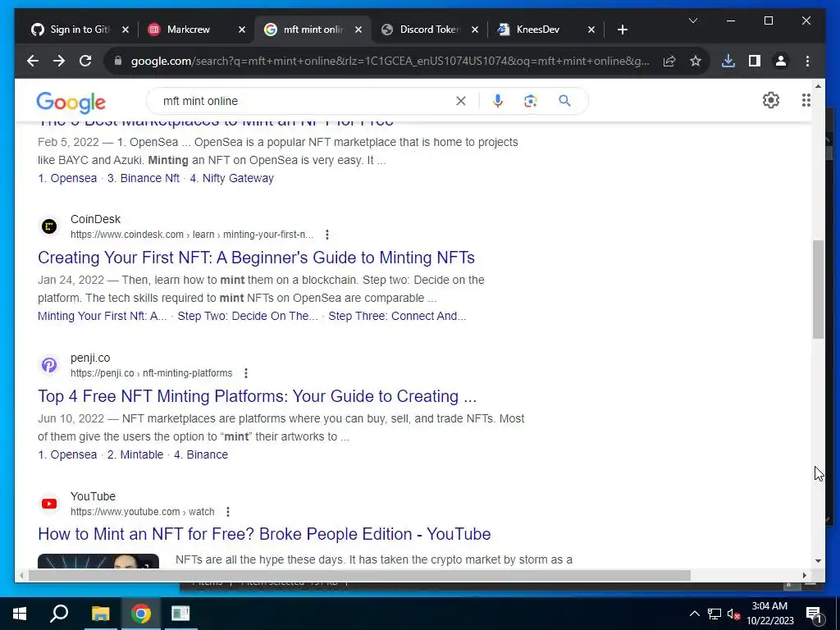The width and height of the screenshot is (840, 630).
Task: Toggle Chrome side panel
Action: click(755, 61)
